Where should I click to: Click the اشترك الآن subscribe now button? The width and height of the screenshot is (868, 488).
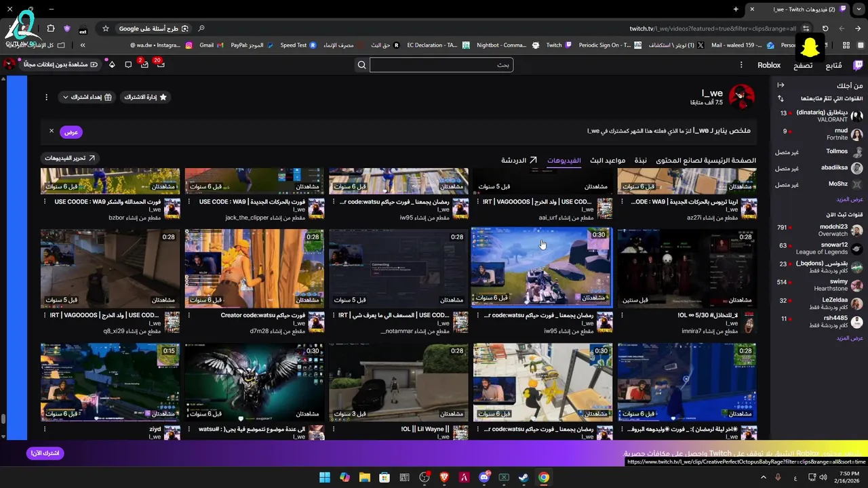click(45, 453)
